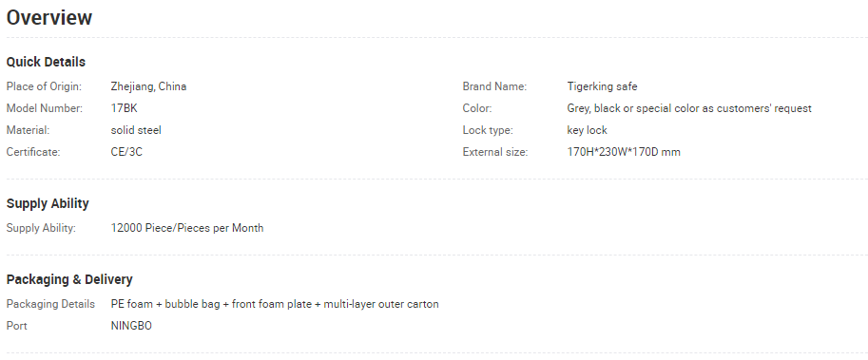Click the CE/3C certificate value
The width and height of the screenshot is (868, 360).
click(126, 152)
